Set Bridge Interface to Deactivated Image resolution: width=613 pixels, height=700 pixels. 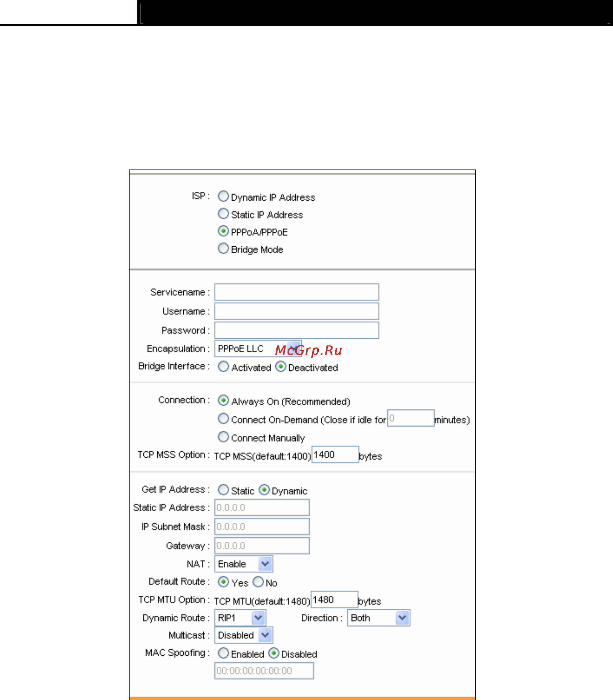pos(280,366)
